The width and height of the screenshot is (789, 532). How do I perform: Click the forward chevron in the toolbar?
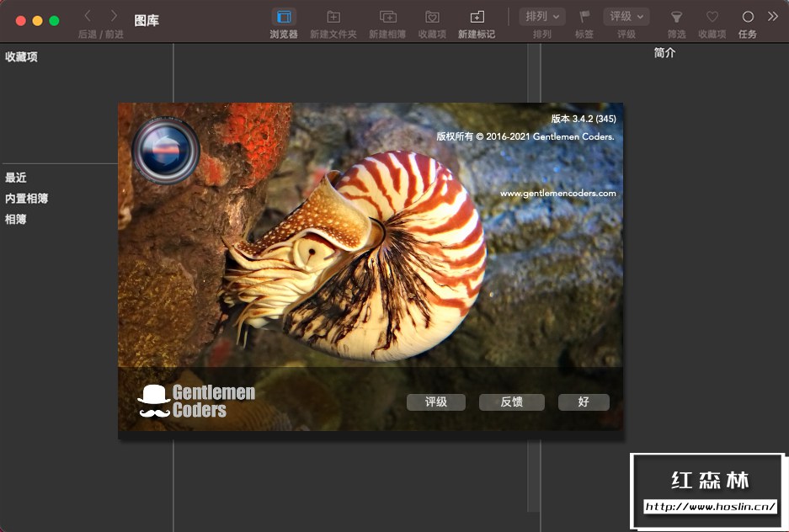click(114, 16)
